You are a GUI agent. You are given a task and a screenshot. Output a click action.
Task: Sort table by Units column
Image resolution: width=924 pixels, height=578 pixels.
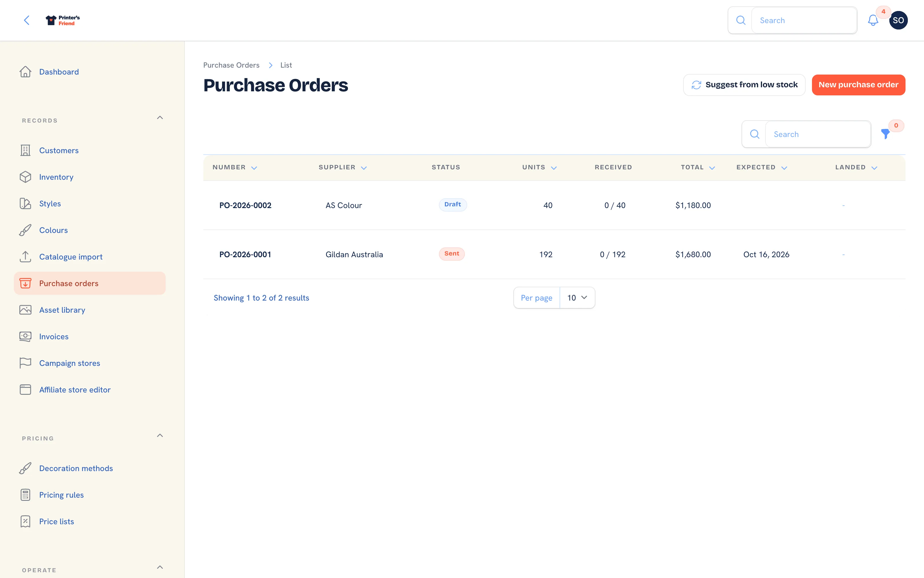coord(539,167)
